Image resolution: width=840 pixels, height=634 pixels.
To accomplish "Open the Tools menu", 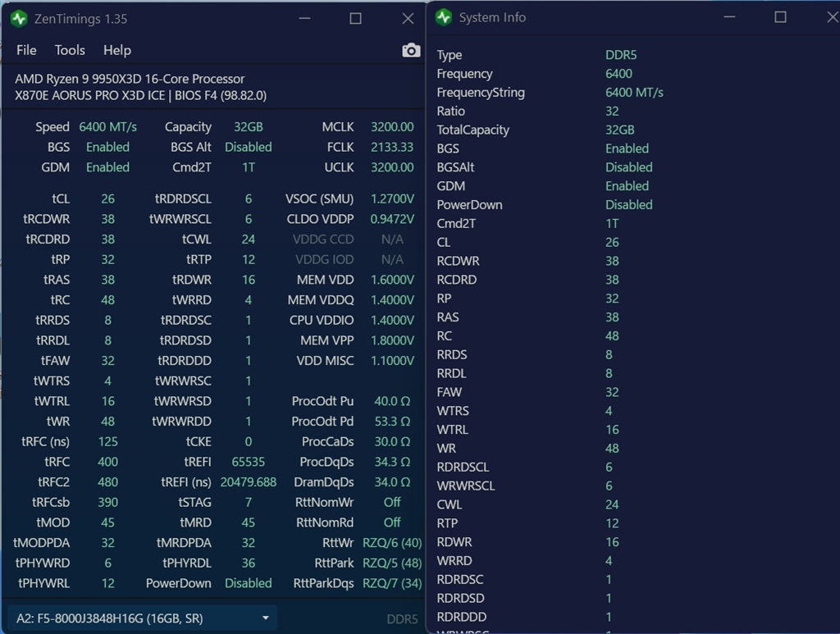I will click(70, 50).
